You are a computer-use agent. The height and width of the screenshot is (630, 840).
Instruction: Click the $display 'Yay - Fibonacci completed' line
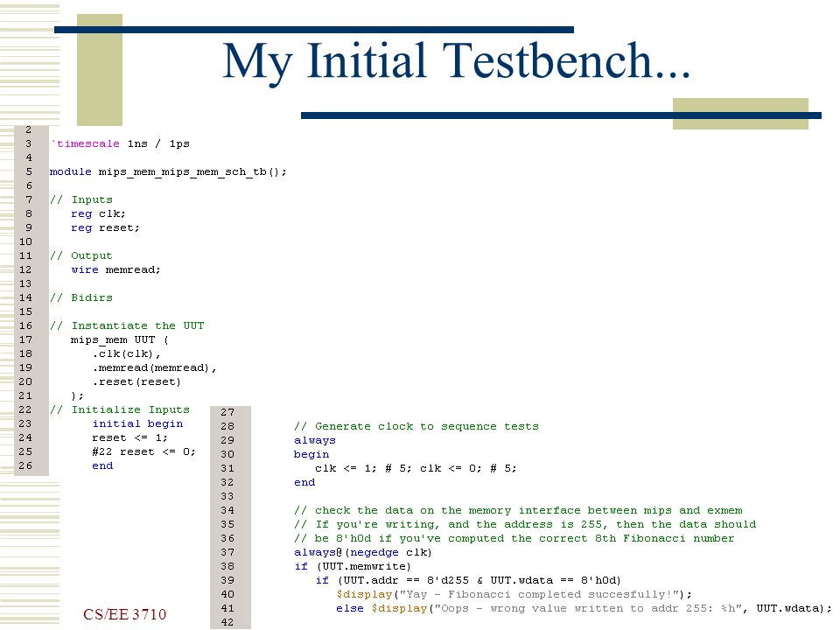[514, 595]
